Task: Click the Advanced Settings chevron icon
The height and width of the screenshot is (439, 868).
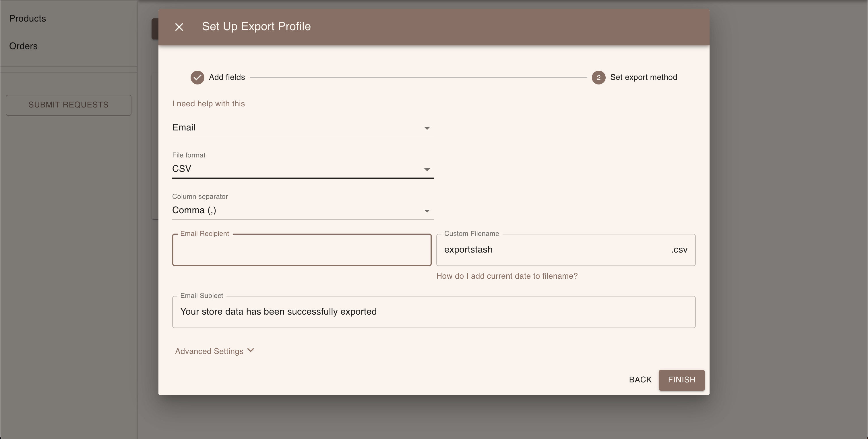Action: 250,350
